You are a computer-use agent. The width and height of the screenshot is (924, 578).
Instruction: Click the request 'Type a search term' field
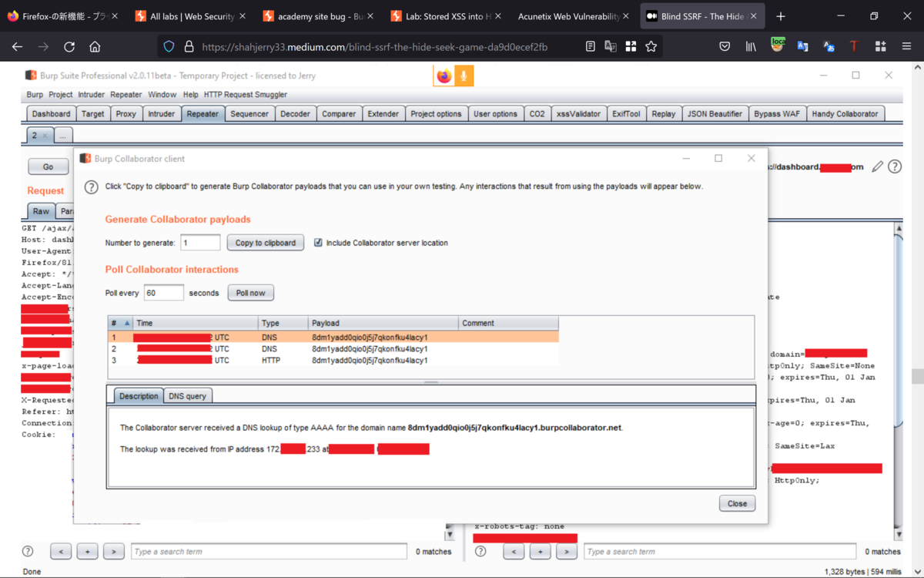269,551
